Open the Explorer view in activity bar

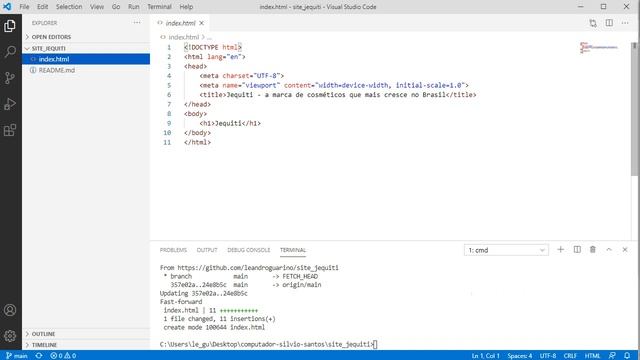[x=10, y=26]
